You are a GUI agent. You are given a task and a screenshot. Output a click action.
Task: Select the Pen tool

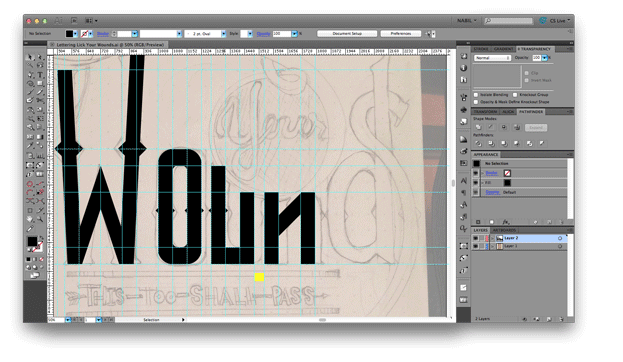pos(30,75)
